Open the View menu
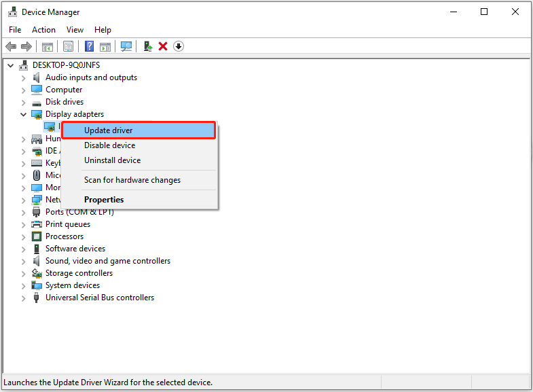 tap(75, 30)
